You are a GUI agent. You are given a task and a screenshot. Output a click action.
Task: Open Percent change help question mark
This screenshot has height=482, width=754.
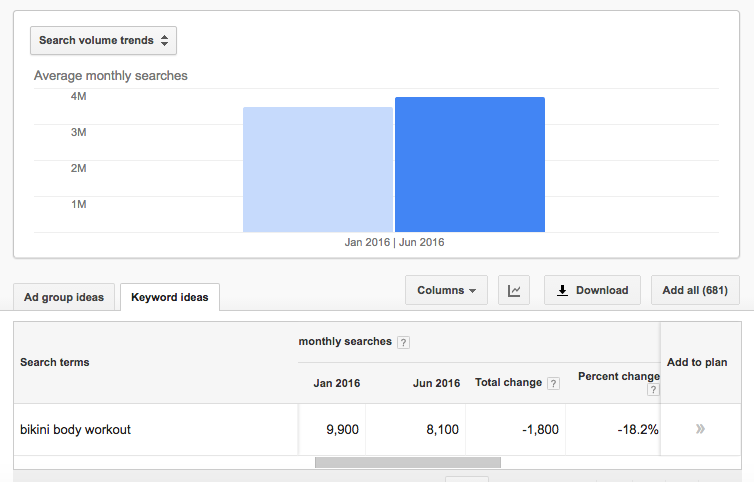(x=653, y=390)
